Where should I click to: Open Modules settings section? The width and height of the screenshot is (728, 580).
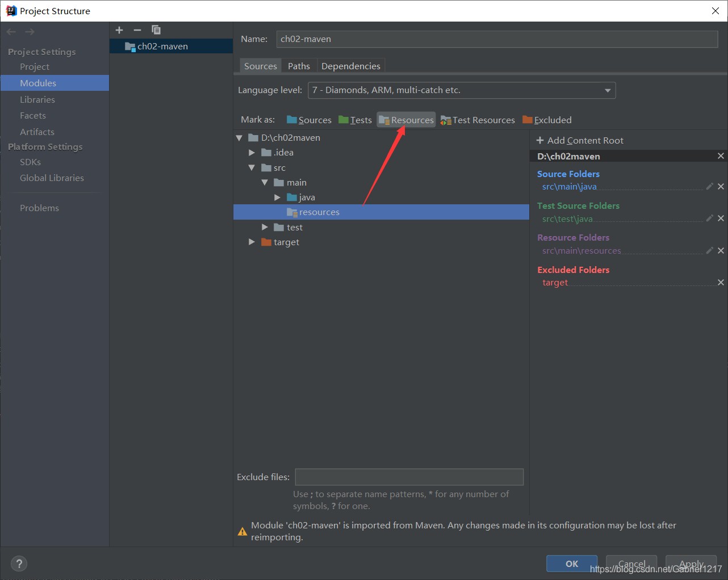pyautogui.click(x=55, y=83)
